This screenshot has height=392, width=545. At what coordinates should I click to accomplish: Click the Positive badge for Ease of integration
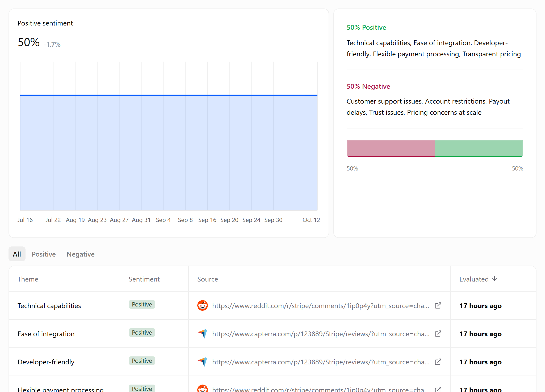pyautogui.click(x=142, y=333)
